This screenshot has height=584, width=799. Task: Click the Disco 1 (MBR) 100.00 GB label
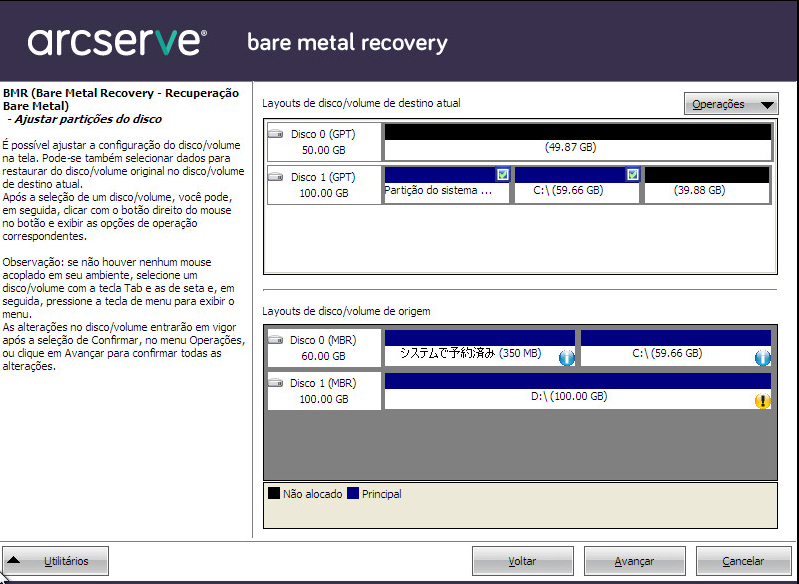pyautogui.click(x=323, y=391)
